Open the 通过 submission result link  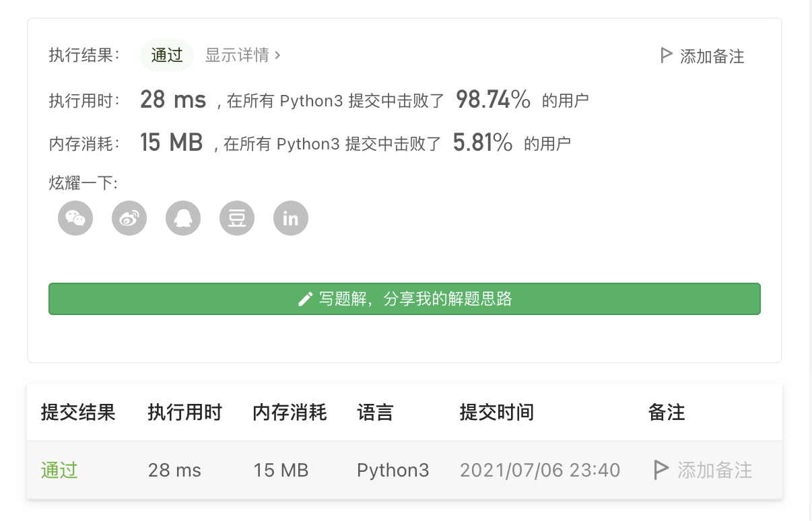tap(59, 470)
